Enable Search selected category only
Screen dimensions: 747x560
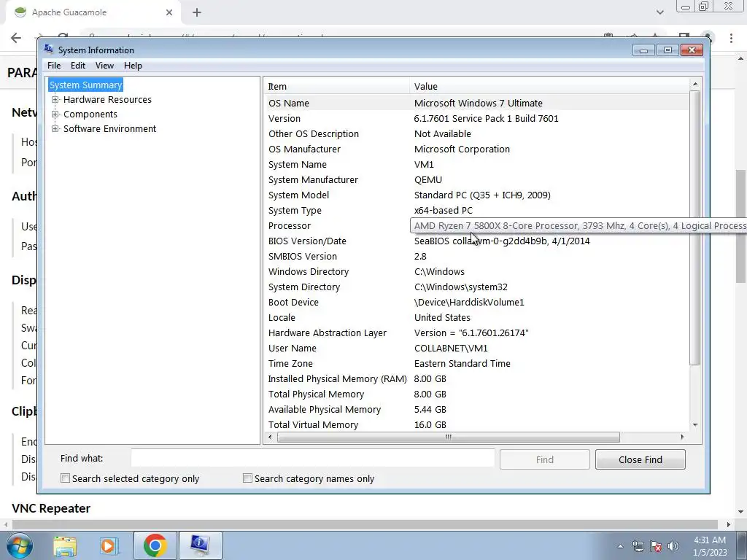pyautogui.click(x=65, y=478)
